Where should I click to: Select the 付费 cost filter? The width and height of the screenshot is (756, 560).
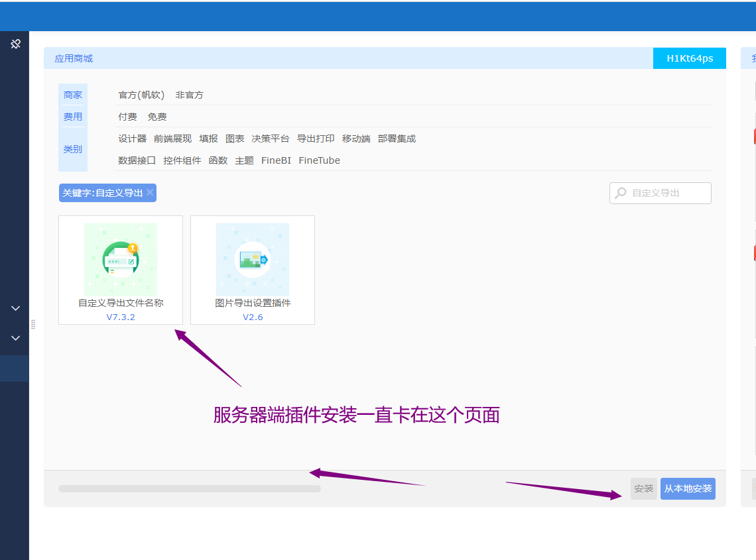pyautogui.click(x=127, y=117)
